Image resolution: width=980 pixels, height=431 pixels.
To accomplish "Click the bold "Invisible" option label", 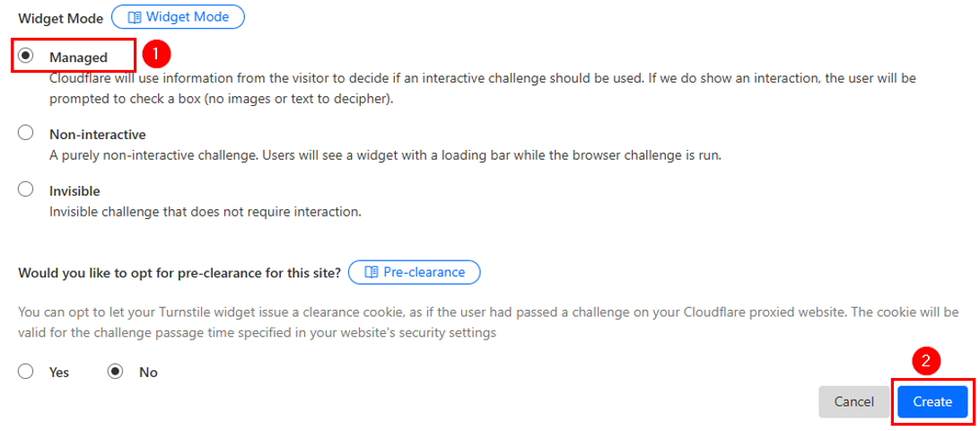I will pyautogui.click(x=74, y=191).
